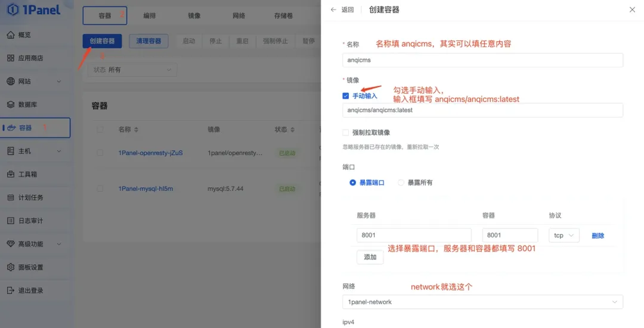The image size is (644, 328).
Task: Click the logout icon beside 退出登录
Action: pos(11,290)
